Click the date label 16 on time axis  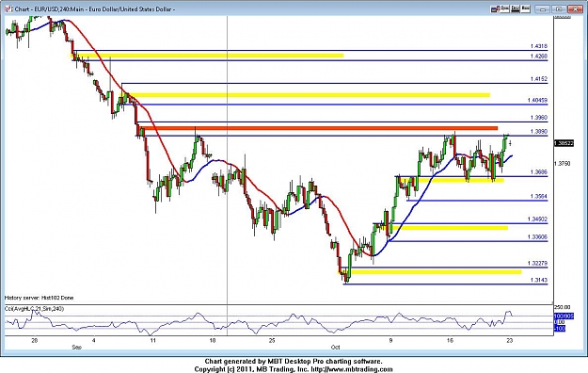(x=451, y=341)
